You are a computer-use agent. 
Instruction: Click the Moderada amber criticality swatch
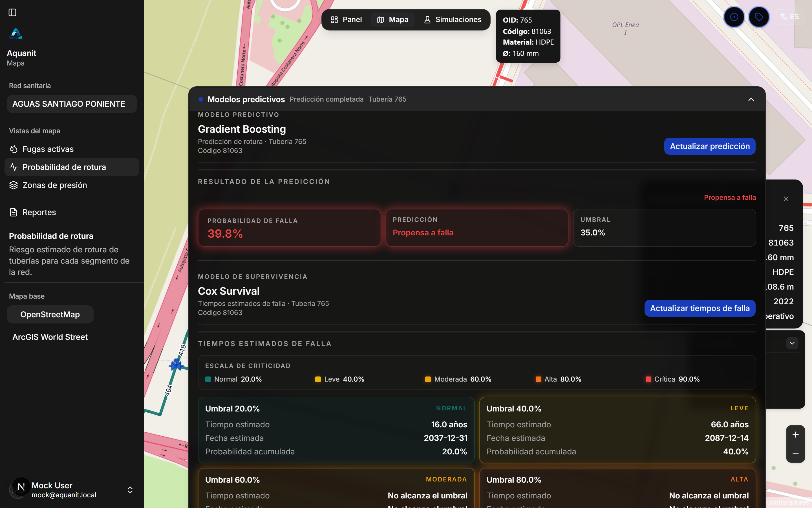point(428,379)
